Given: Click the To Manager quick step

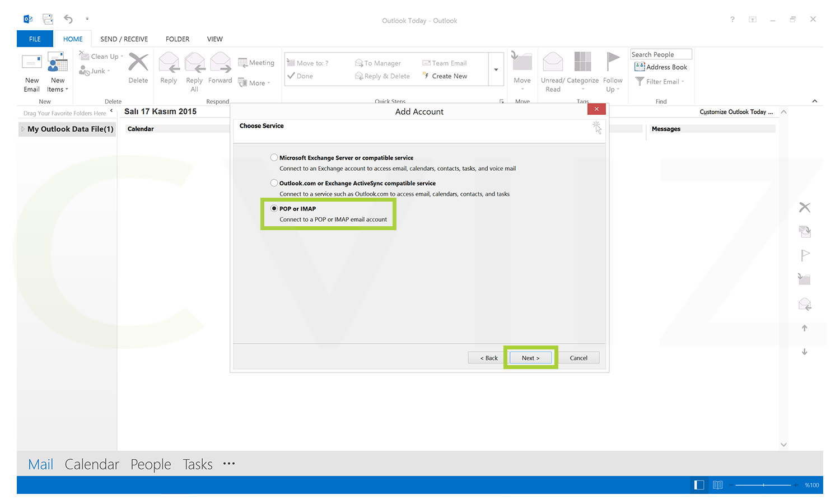Looking at the screenshot, I should pos(378,63).
